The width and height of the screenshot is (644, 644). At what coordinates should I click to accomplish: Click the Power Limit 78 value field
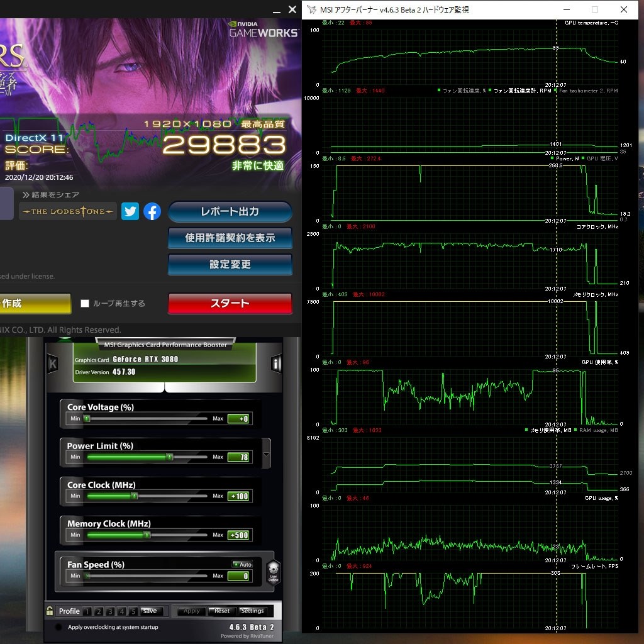(238, 457)
